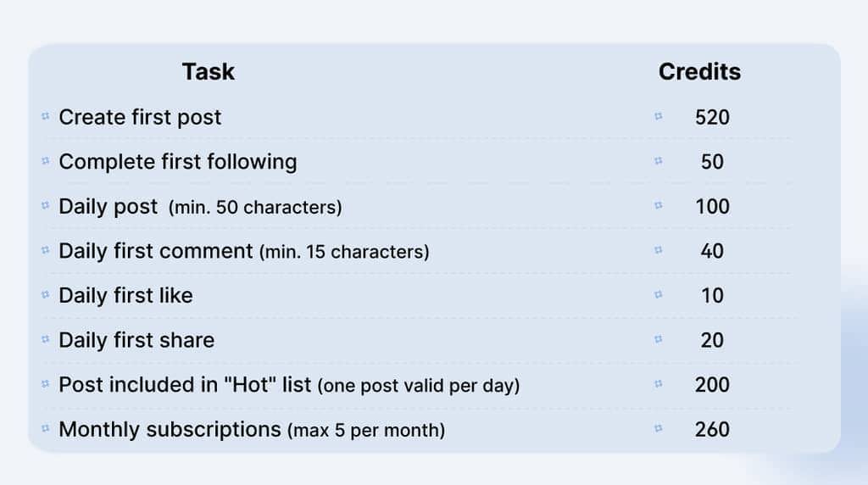The image size is (868, 485).
Task: Click the bullet icon beside Daily first comment
Action: pos(46,251)
